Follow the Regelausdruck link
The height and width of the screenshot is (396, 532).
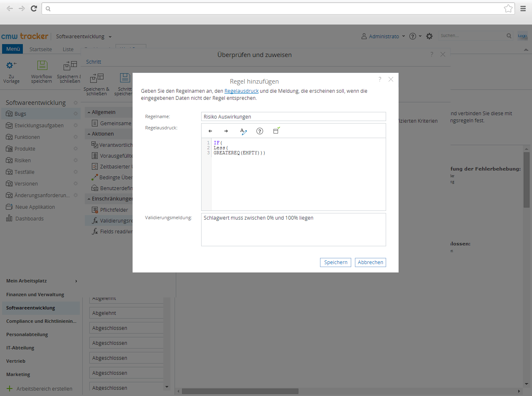pyautogui.click(x=241, y=91)
